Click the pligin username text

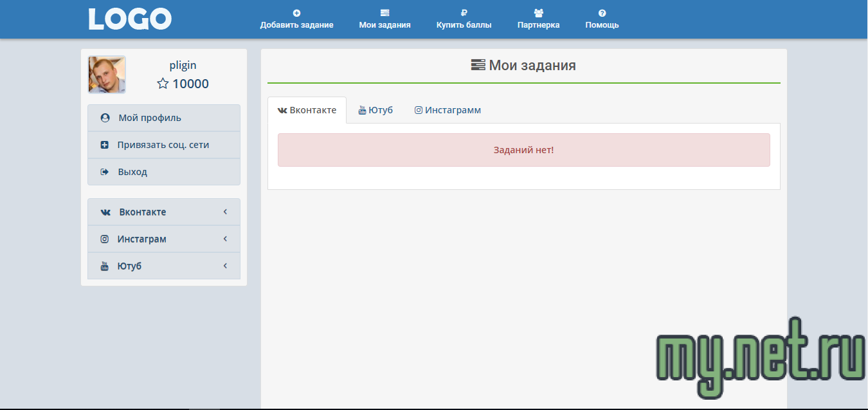pos(183,65)
